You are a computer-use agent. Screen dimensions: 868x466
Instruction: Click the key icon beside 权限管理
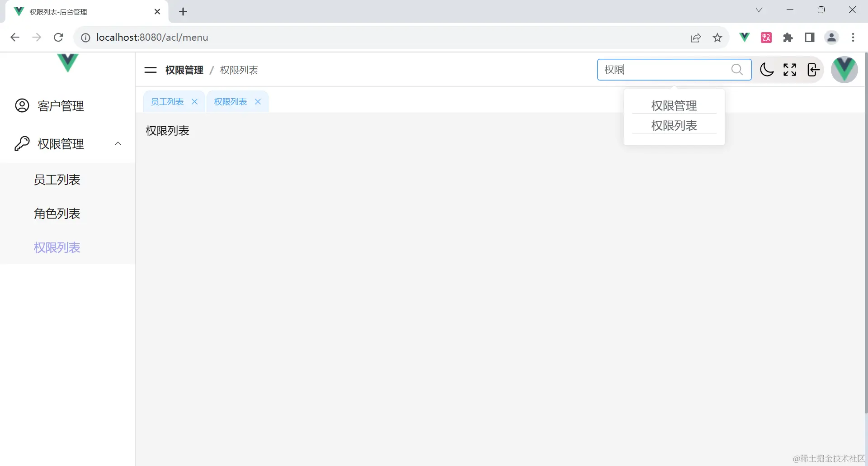tap(22, 143)
